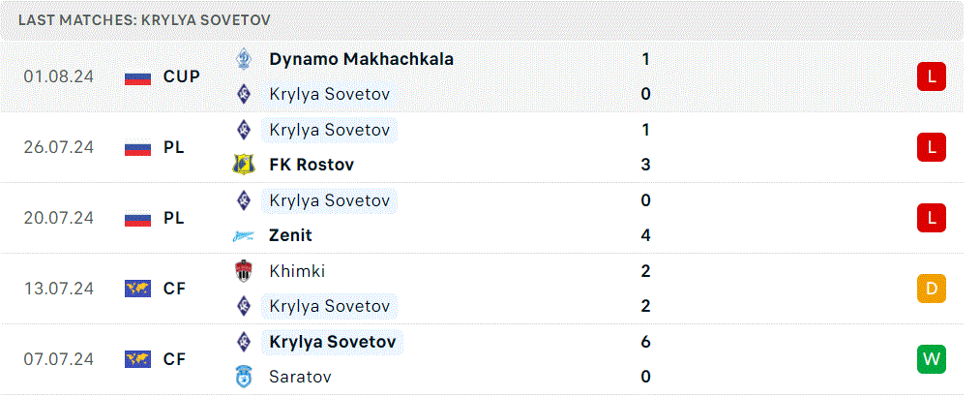Click the Zenit logo icon
Image resolution: width=980 pixels, height=397 pixels.
click(x=243, y=235)
